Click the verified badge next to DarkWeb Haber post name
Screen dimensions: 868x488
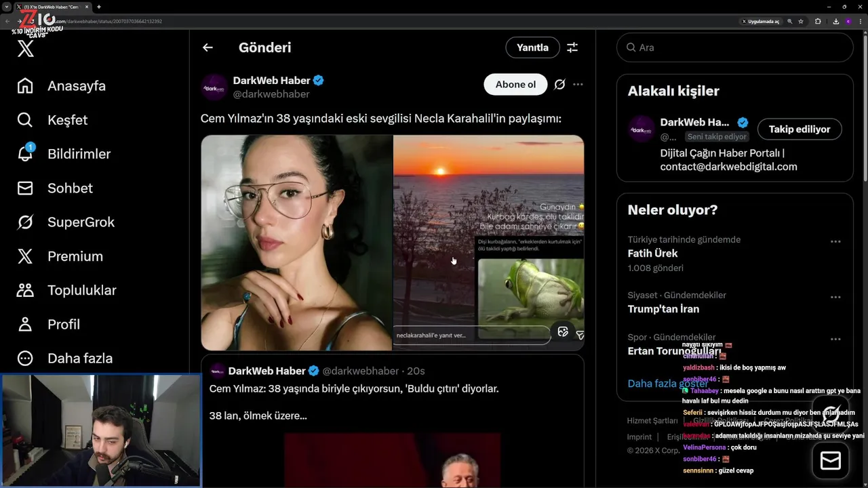pos(318,80)
